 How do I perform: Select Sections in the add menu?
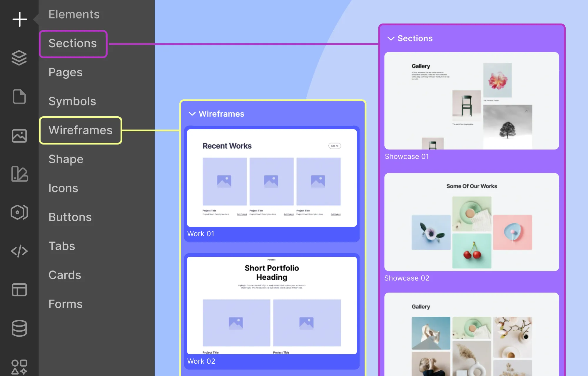[73, 44]
